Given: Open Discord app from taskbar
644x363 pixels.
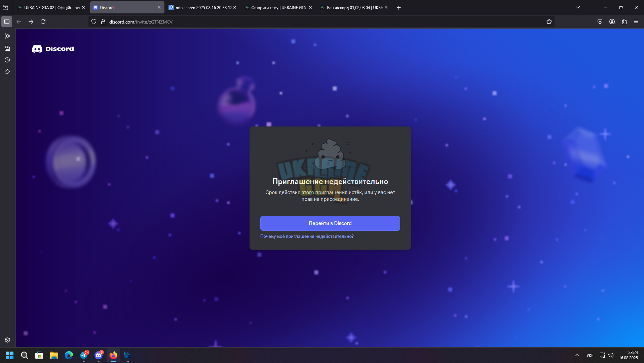Looking at the screenshot, I should point(99,355).
